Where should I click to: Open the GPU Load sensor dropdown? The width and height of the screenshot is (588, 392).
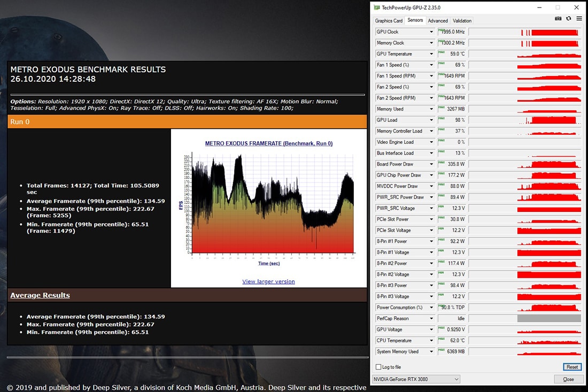pos(431,120)
